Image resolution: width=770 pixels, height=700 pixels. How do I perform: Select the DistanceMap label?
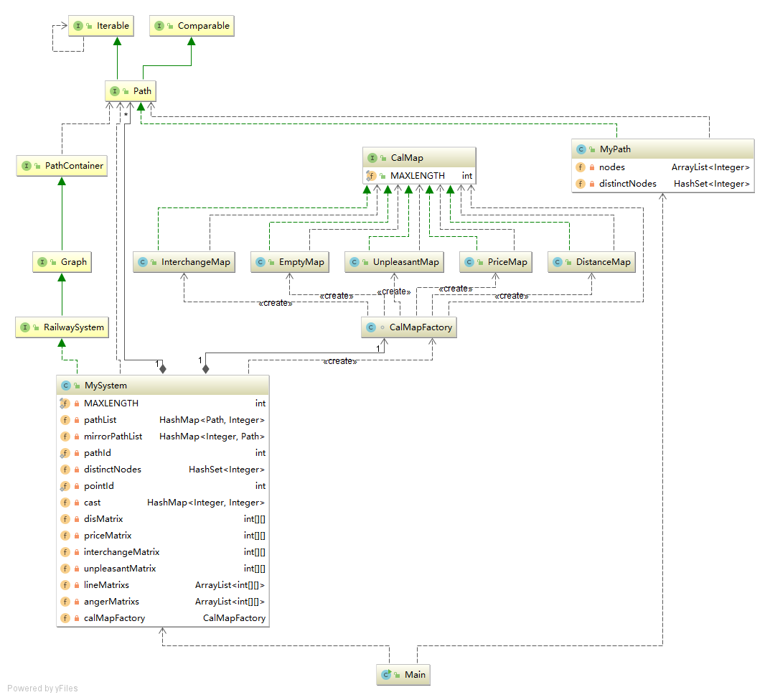pyautogui.click(x=604, y=262)
